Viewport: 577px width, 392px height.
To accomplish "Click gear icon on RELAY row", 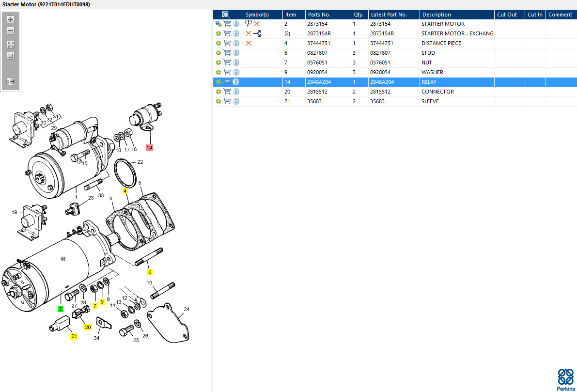I will coord(218,82).
